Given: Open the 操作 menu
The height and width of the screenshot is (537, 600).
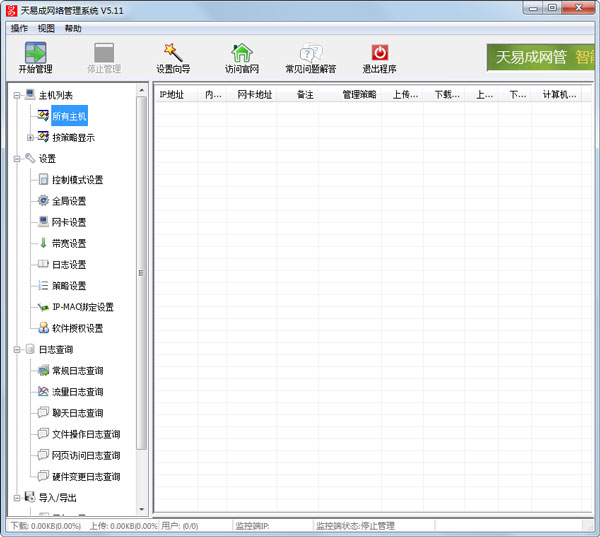Looking at the screenshot, I should [19, 28].
